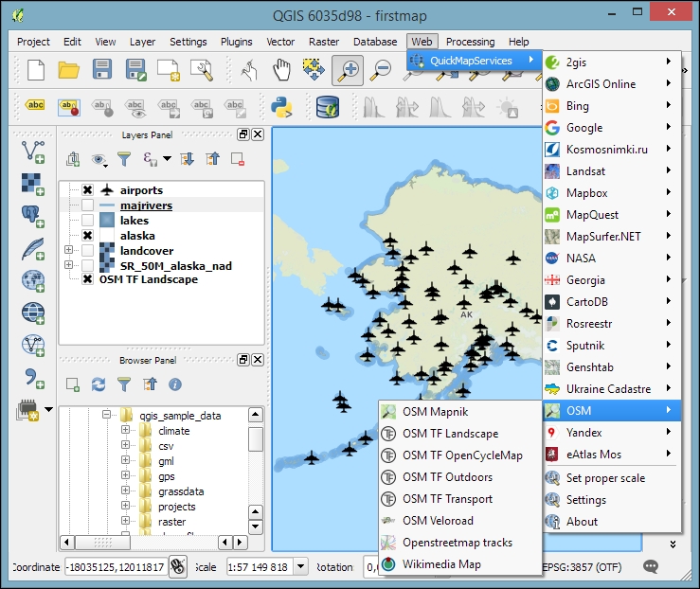Expand the landcover layer tree node
This screenshot has height=589, width=700.
(69, 251)
